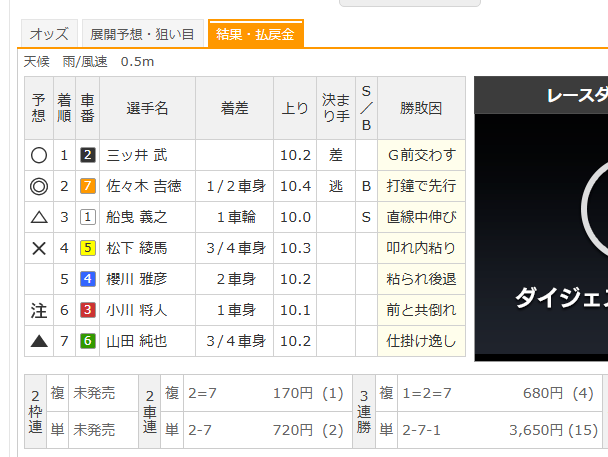Open racer 佐々木 吉徳 profile
Image resolution: width=608 pixels, height=457 pixels.
tap(144, 186)
